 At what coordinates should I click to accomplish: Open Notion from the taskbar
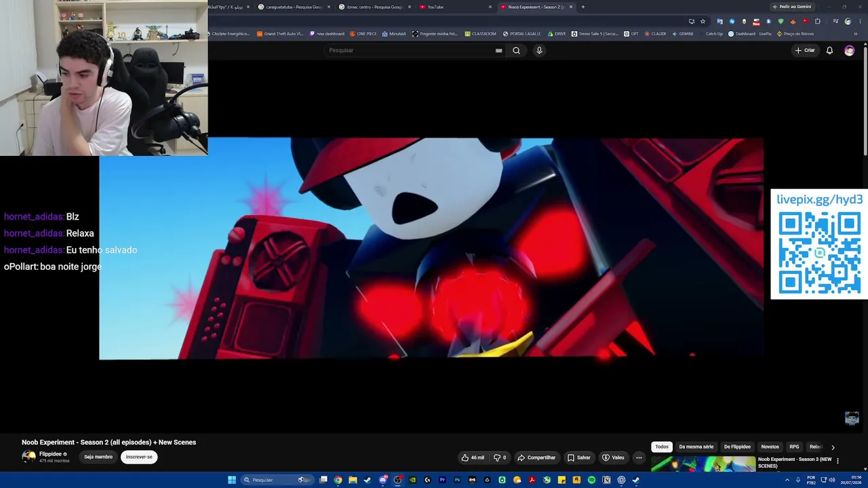coord(606,480)
